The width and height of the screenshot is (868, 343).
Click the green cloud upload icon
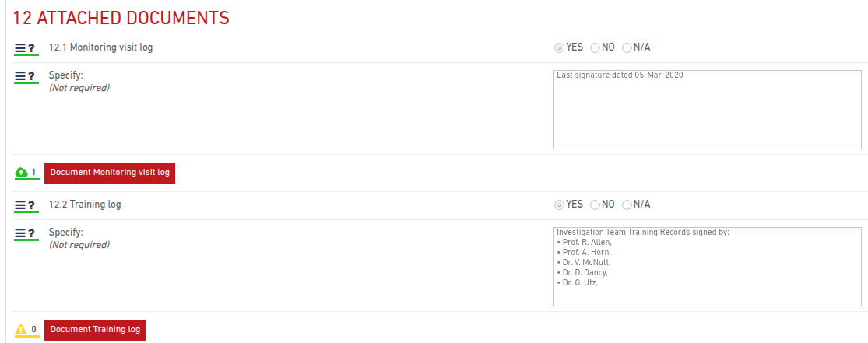[x=20, y=173]
